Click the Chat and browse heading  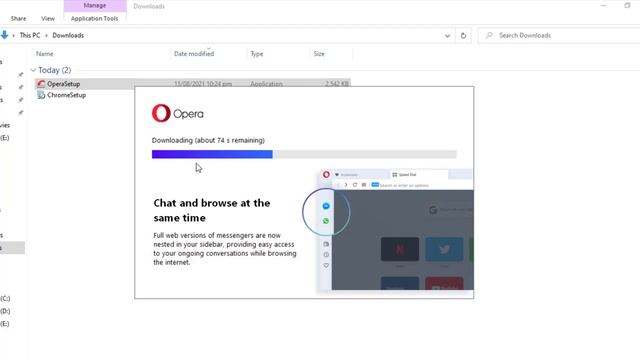[x=212, y=210]
